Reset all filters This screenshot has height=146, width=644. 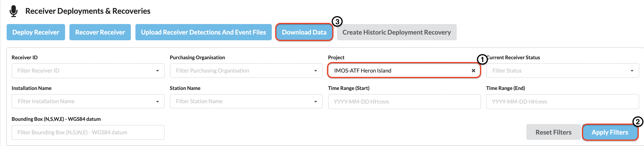click(x=554, y=132)
